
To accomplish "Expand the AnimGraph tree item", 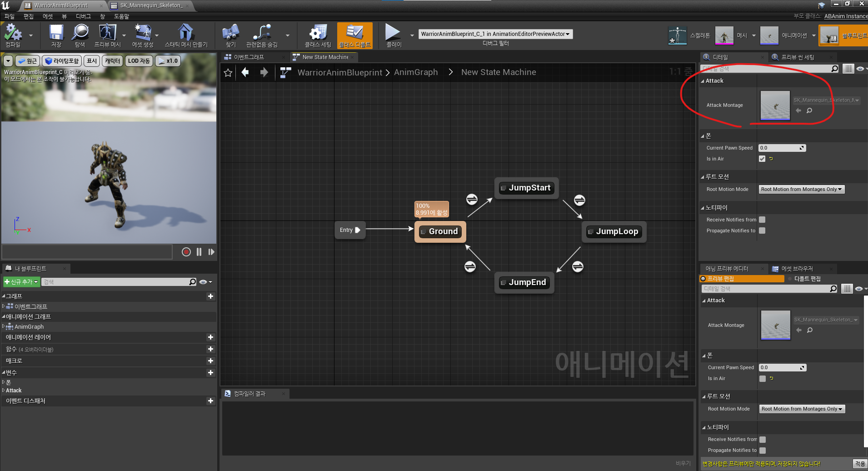I will pos(4,326).
